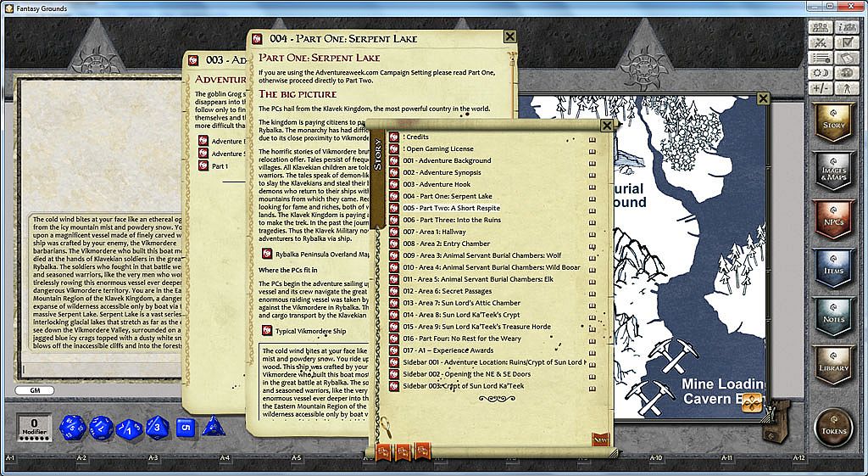Screen dimensions: 868x476
Task: Click the magnifying glass search icon in Story list
Action: [x=384, y=429]
